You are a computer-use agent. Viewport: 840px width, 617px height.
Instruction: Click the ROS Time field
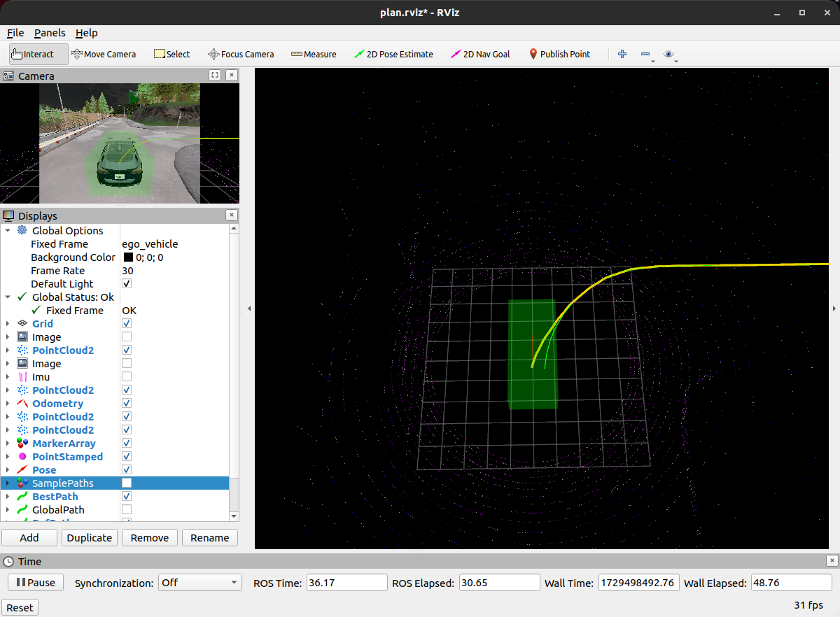point(346,582)
